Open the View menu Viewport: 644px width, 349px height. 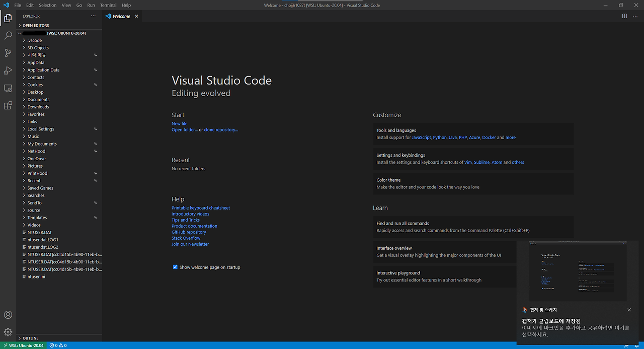click(x=66, y=5)
